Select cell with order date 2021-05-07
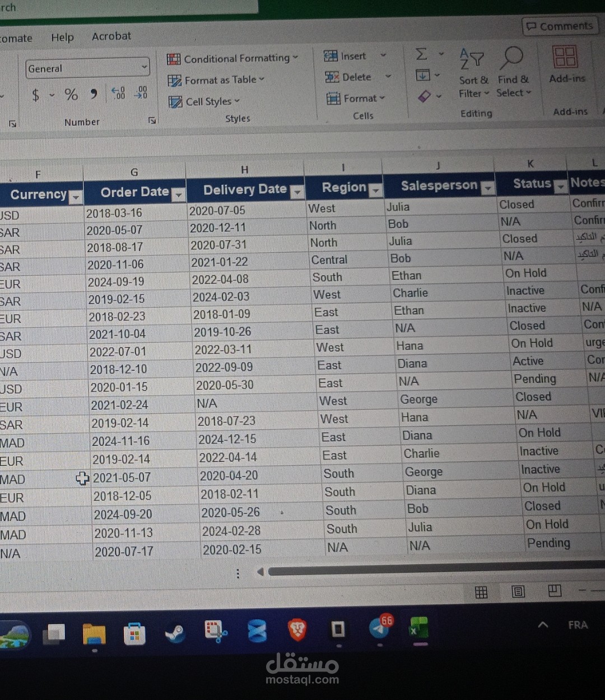605x700 pixels. pyautogui.click(x=145, y=477)
